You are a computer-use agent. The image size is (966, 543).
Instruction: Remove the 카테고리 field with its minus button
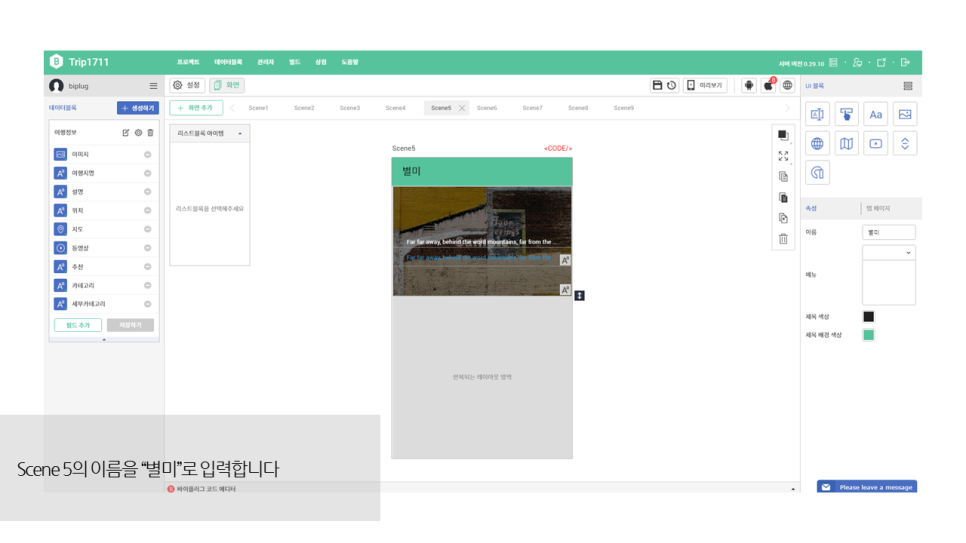147,285
